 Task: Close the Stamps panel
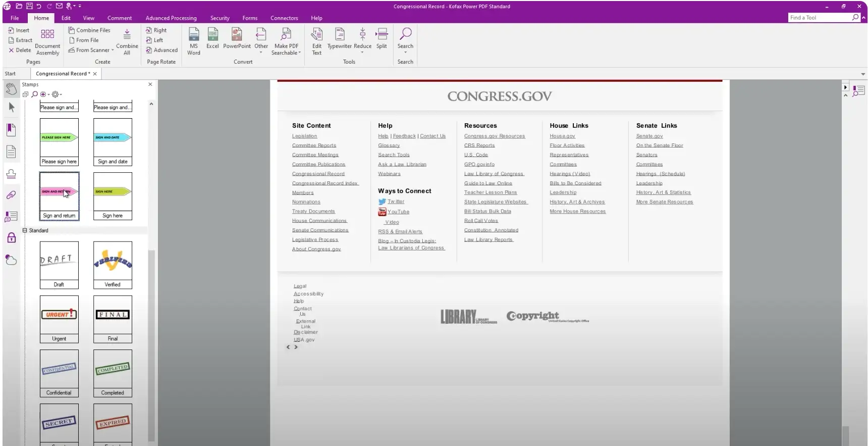coord(150,84)
